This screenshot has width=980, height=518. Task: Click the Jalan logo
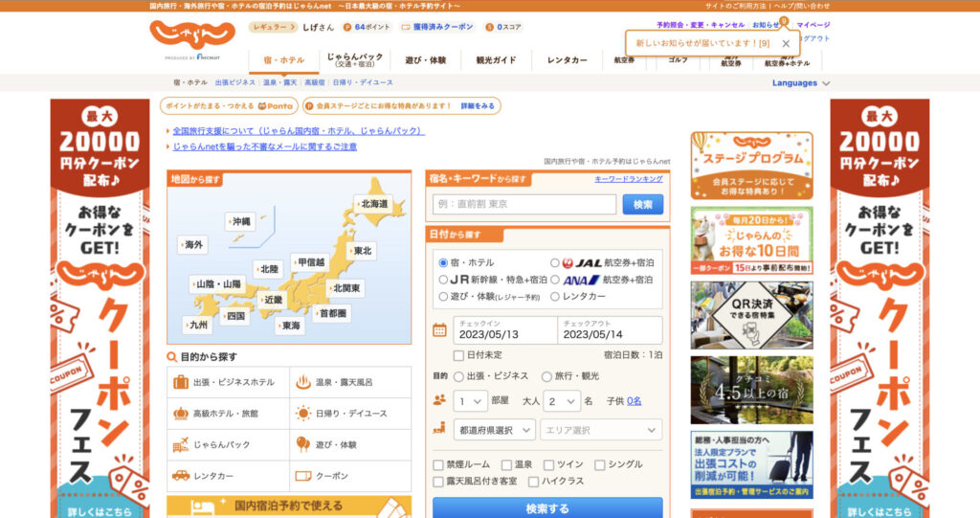point(191,35)
